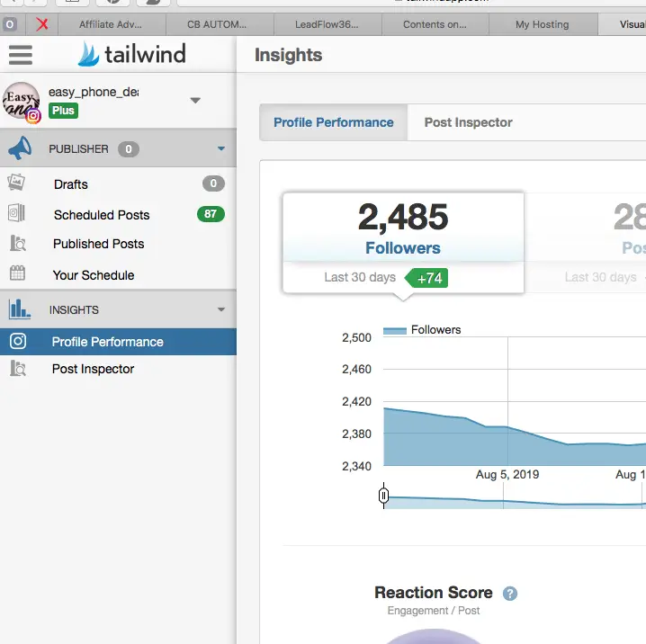
Task: Collapse the Insights section arrow
Action: pos(221,309)
